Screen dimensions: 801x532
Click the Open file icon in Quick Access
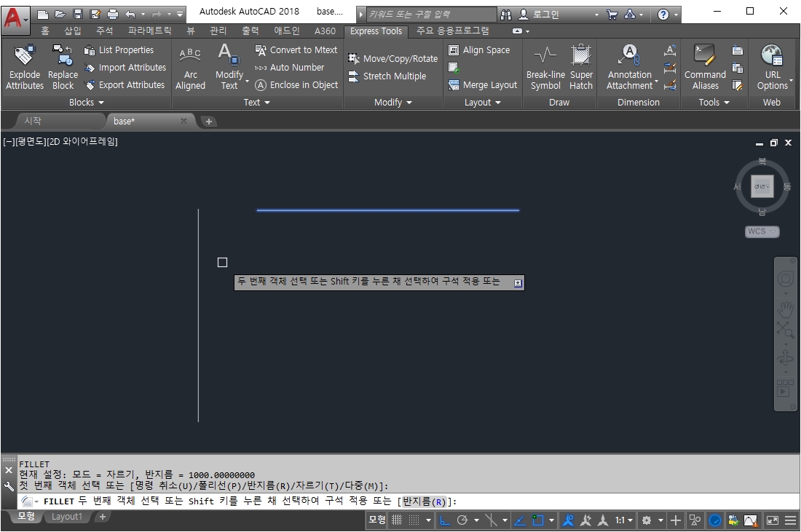pos(60,15)
